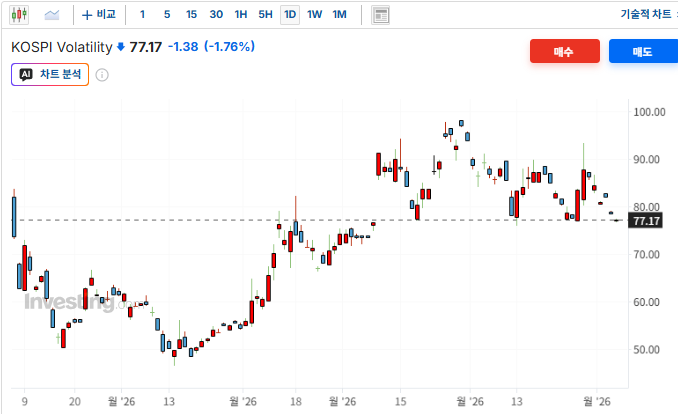Open the 기술적 차트 link
The width and height of the screenshot is (678, 414).
coord(646,14)
